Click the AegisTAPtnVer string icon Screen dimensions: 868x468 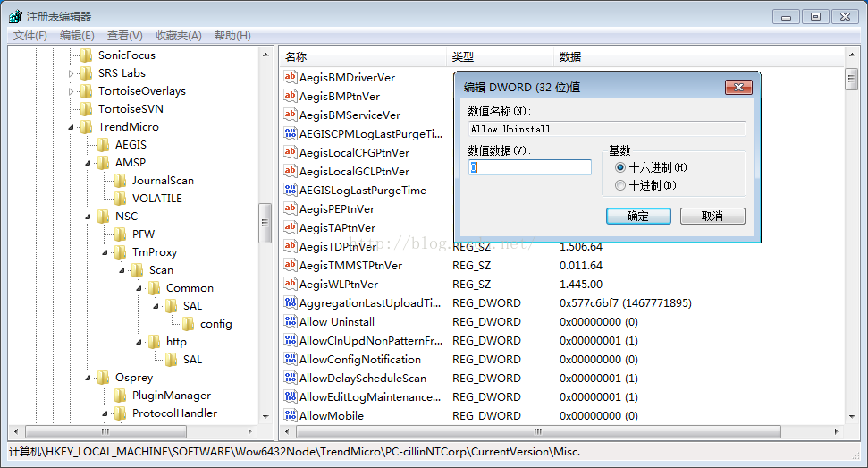click(x=290, y=227)
